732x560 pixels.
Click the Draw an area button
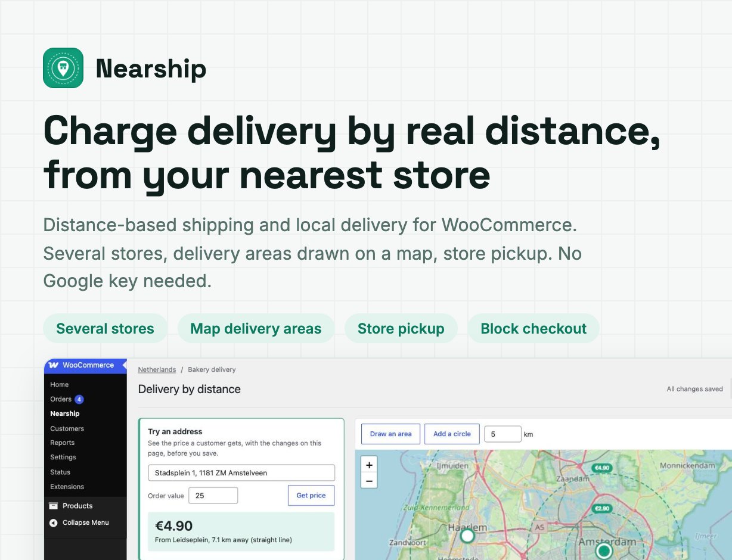(x=391, y=434)
